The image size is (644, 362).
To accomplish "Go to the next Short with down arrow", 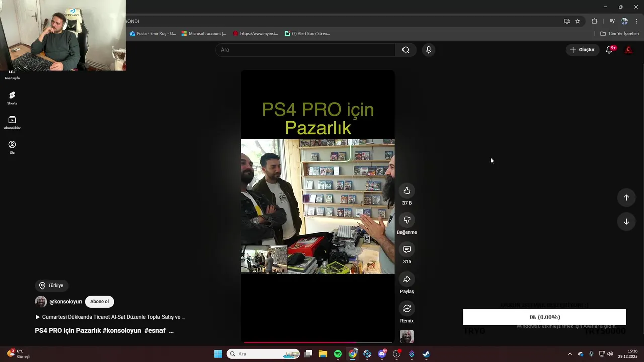I will click(626, 222).
